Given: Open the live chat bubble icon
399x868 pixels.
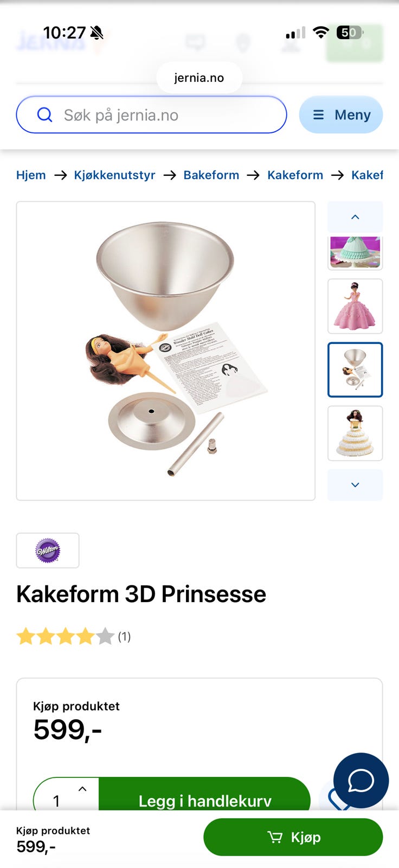Looking at the screenshot, I should click(x=361, y=780).
